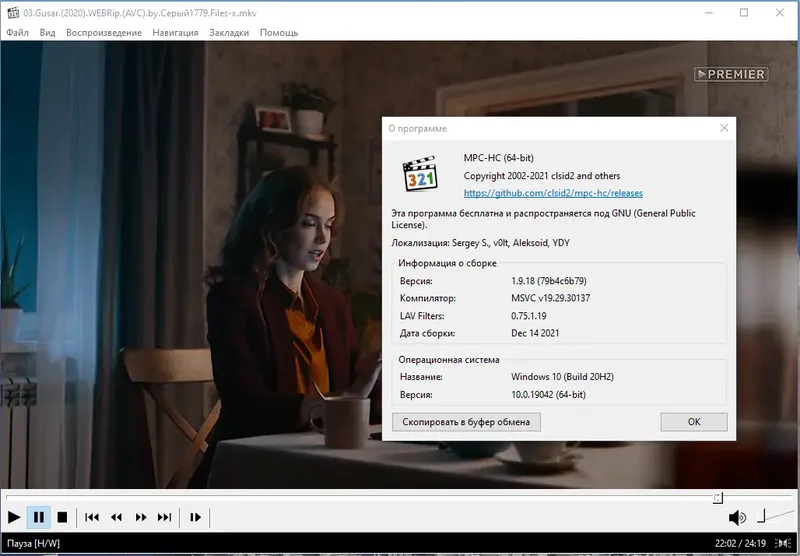Open the Файл menu
The image size is (800, 556).
click(x=17, y=33)
